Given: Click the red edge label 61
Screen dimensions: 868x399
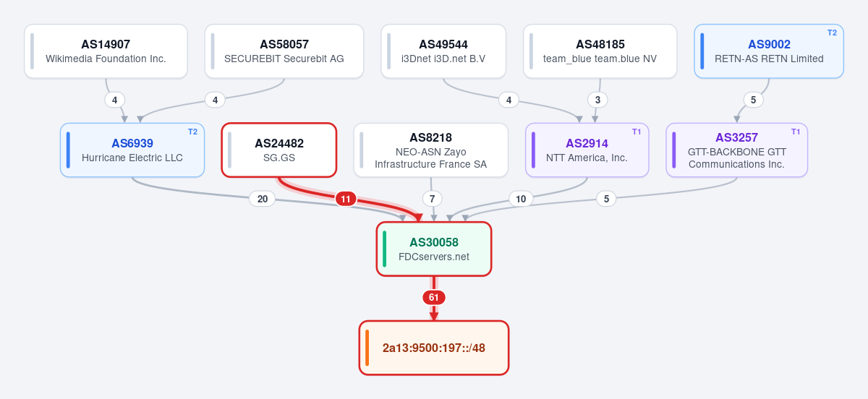Looking at the screenshot, I should point(434,297).
